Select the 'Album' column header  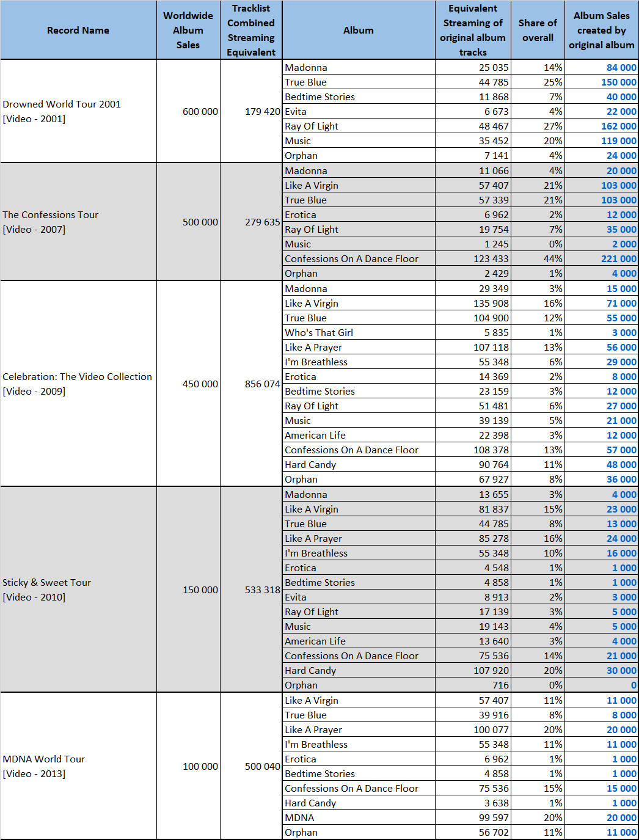coord(359,30)
